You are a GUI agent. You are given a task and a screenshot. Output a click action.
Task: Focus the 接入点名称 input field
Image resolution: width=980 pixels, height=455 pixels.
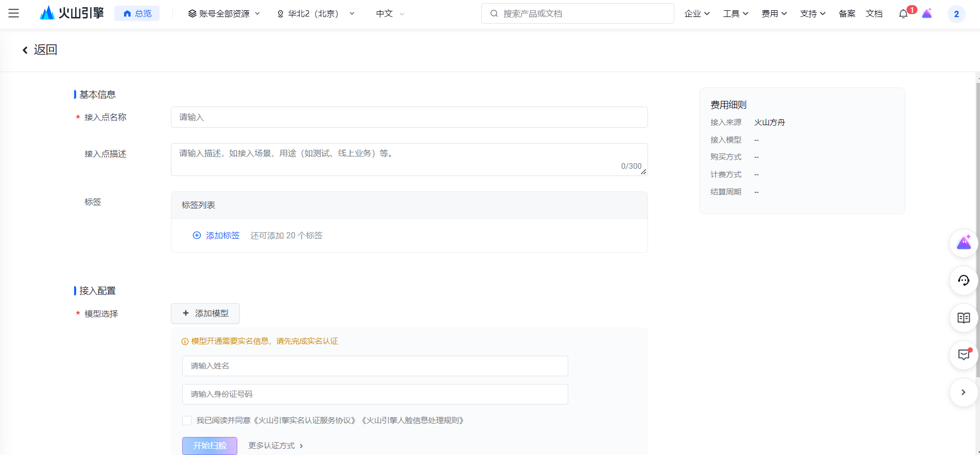(x=409, y=117)
